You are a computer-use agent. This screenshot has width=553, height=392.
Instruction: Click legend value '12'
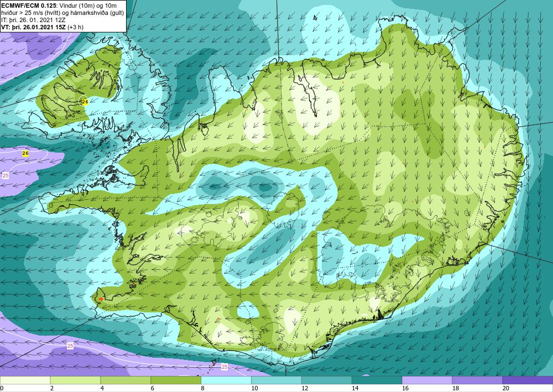point(305,389)
